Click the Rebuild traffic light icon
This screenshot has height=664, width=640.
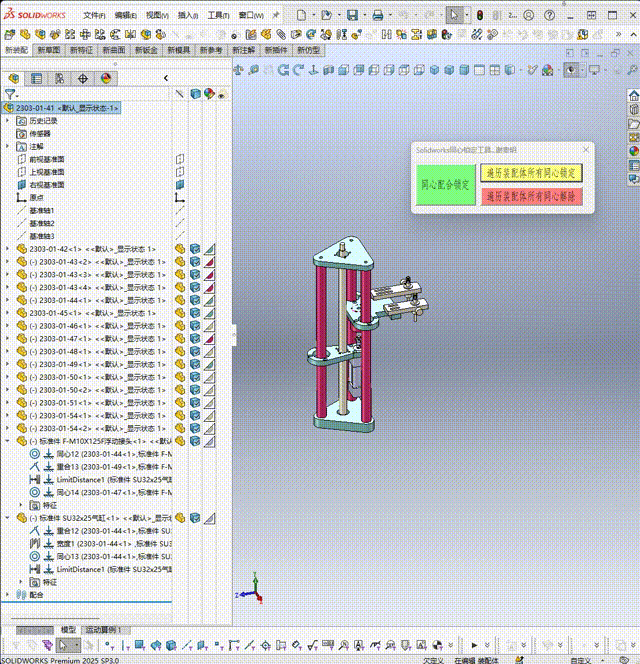coord(480,16)
